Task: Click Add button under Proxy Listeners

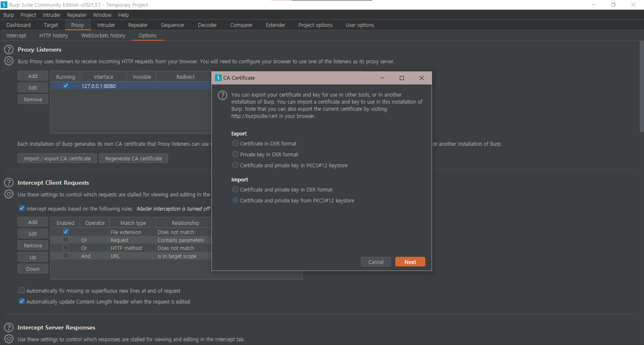Action: pyautogui.click(x=33, y=76)
